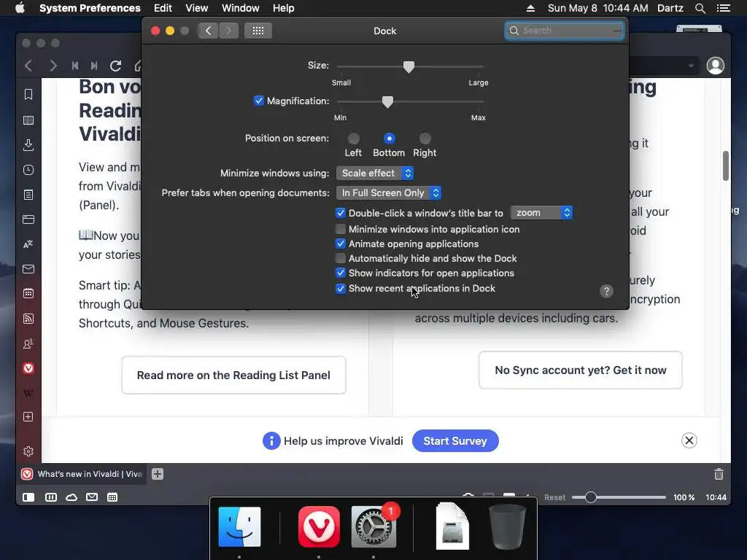Viewport: 747px width, 560px height.
Task: Expand Vivaldi address bar dropdown arrow
Action: point(691,66)
